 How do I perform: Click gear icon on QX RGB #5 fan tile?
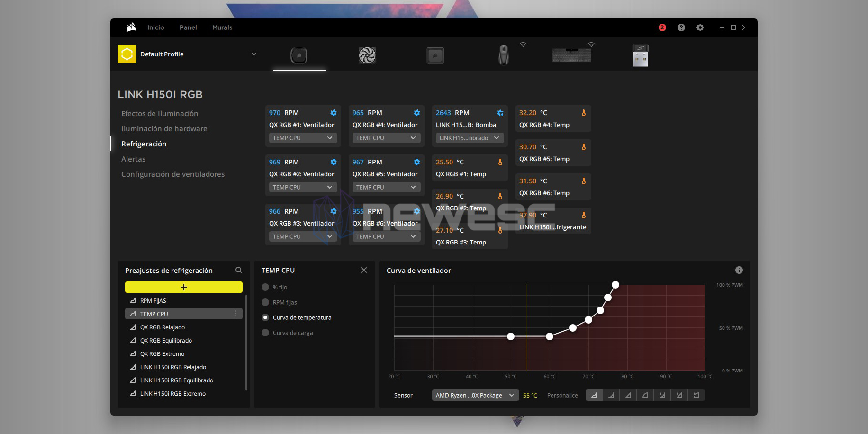(x=417, y=162)
